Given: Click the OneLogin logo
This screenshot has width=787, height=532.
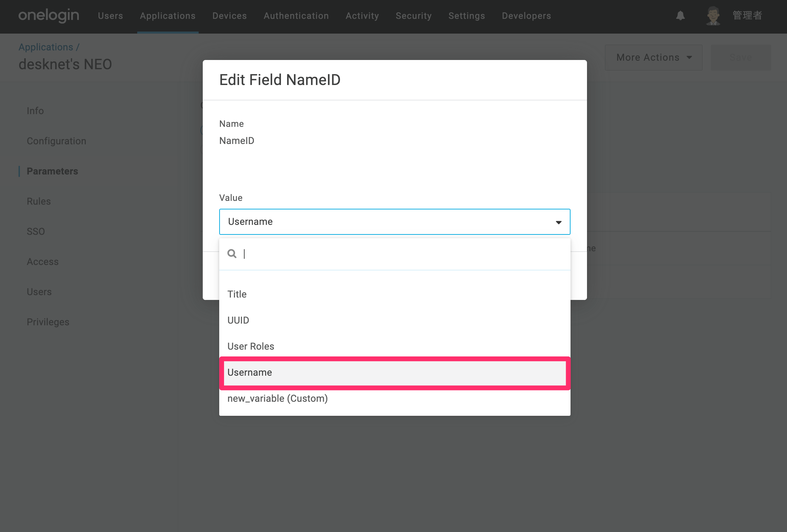Looking at the screenshot, I should point(49,16).
